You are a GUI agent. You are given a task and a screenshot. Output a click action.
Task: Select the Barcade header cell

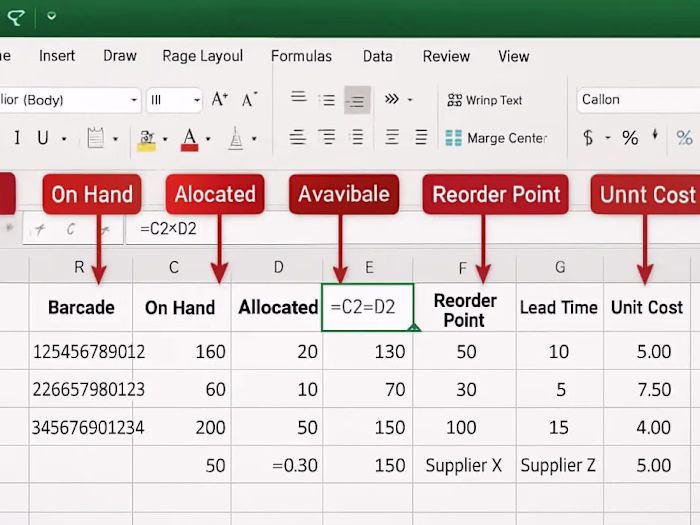81,308
